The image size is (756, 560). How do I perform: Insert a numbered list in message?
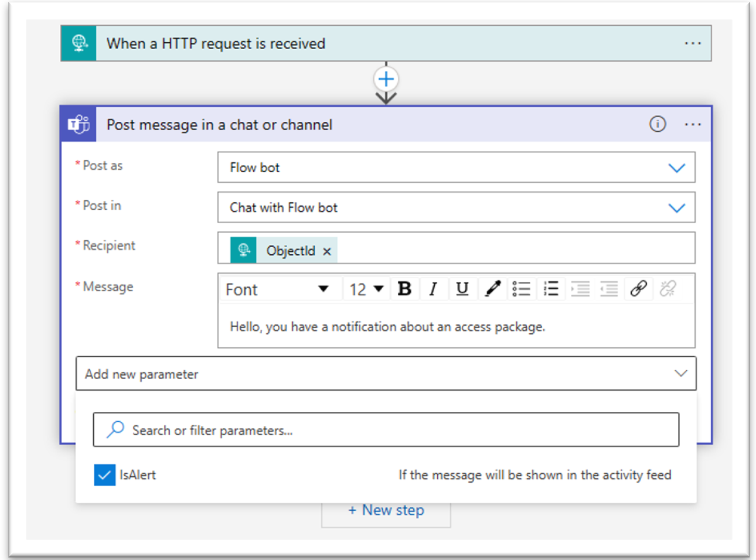coord(551,289)
